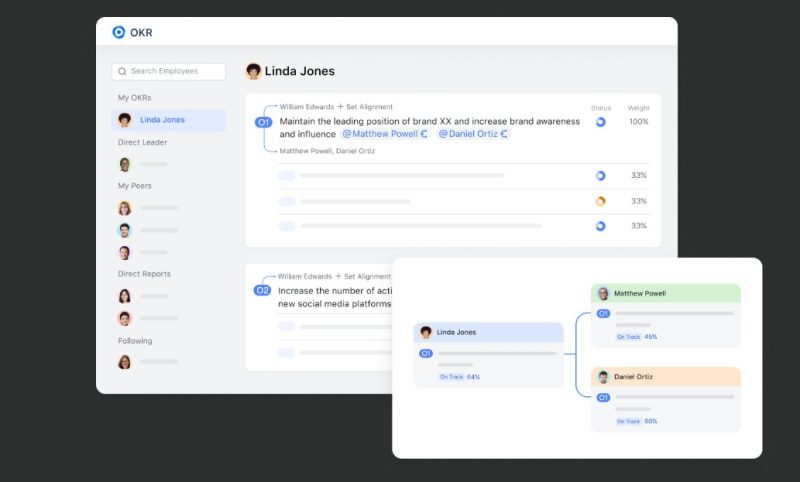Click the 100% weight value
Image resolution: width=800 pixels, height=482 pixels.
click(639, 122)
